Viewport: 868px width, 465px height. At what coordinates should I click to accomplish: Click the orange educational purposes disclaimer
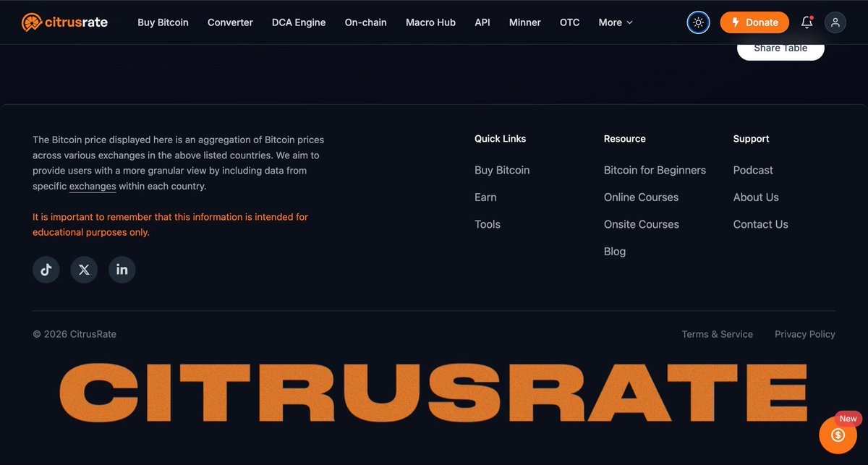pyautogui.click(x=170, y=225)
